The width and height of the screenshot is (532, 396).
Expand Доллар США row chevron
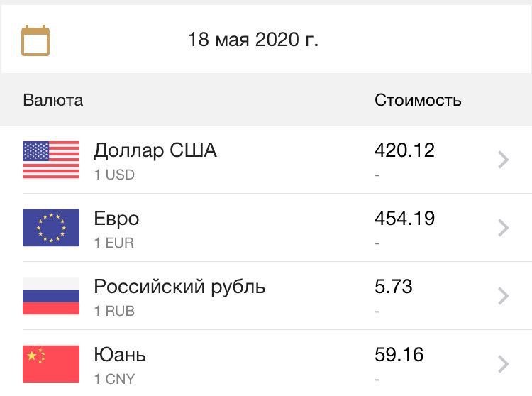503,160
